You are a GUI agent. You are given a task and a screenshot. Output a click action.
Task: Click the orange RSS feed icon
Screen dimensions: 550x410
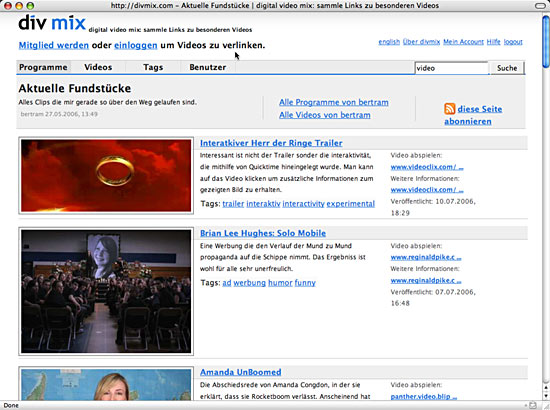(x=449, y=109)
